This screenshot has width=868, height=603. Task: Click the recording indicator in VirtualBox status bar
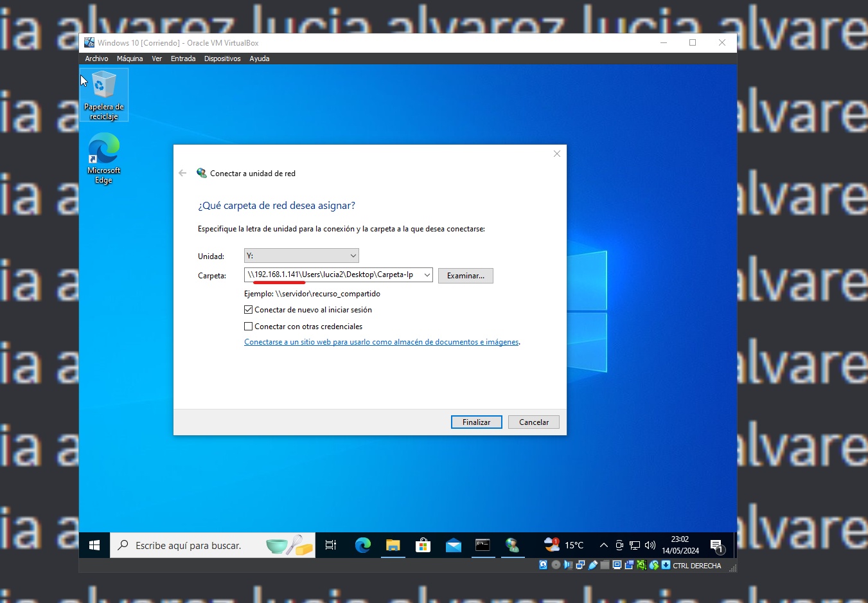(x=630, y=565)
